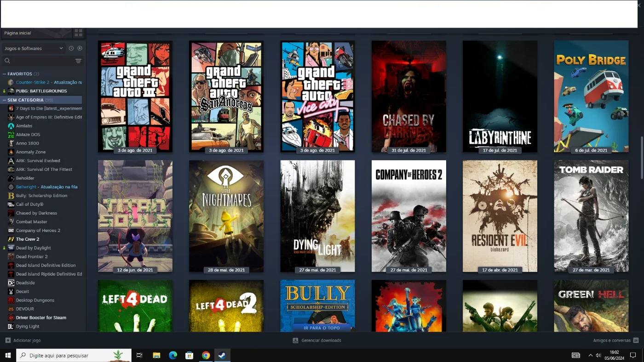Open Green Hell cover art

(x=591, y=306)
